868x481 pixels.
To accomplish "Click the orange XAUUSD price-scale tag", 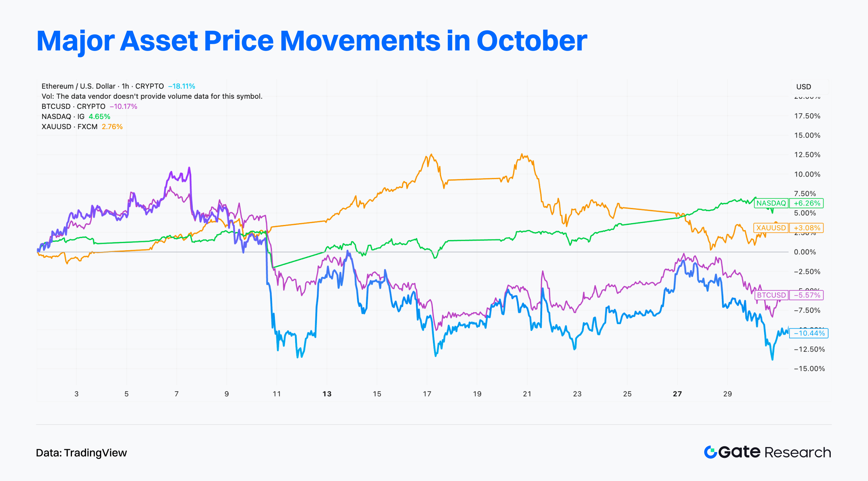I will 771,228.
